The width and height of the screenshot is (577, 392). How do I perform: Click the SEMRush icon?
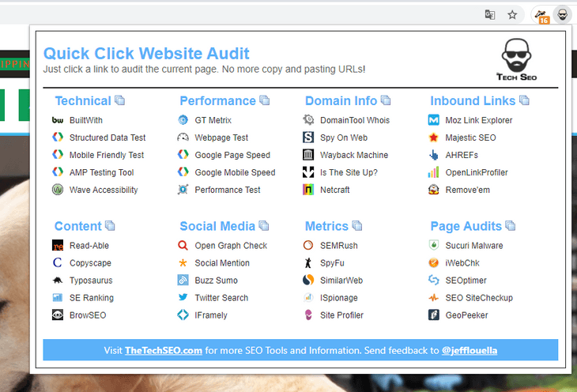point(308,245)
